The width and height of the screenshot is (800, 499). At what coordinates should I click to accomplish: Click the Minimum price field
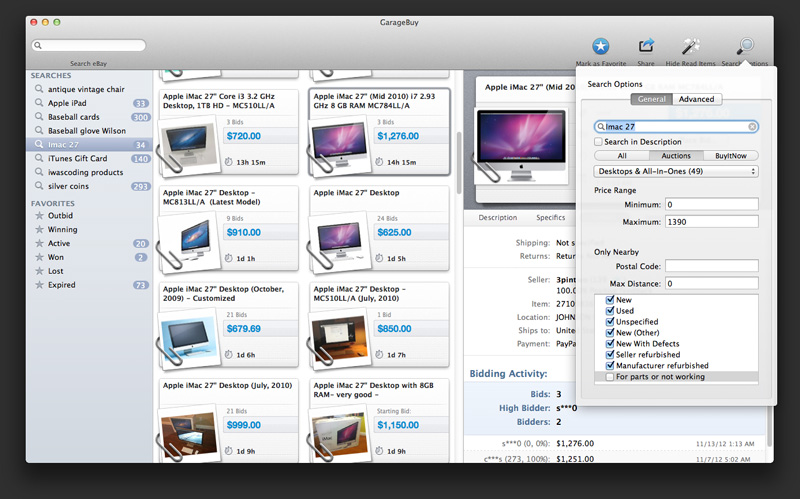(712, 205)
